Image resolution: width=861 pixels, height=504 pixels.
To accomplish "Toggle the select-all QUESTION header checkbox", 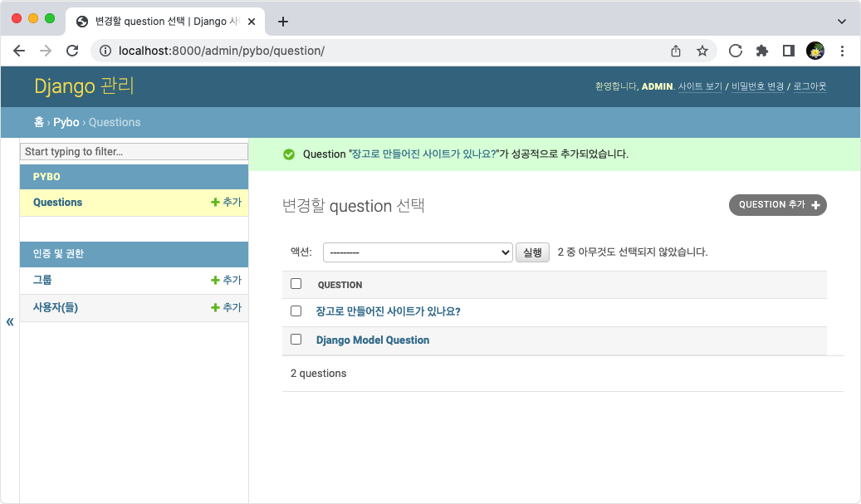I will [x=296, y=284].
